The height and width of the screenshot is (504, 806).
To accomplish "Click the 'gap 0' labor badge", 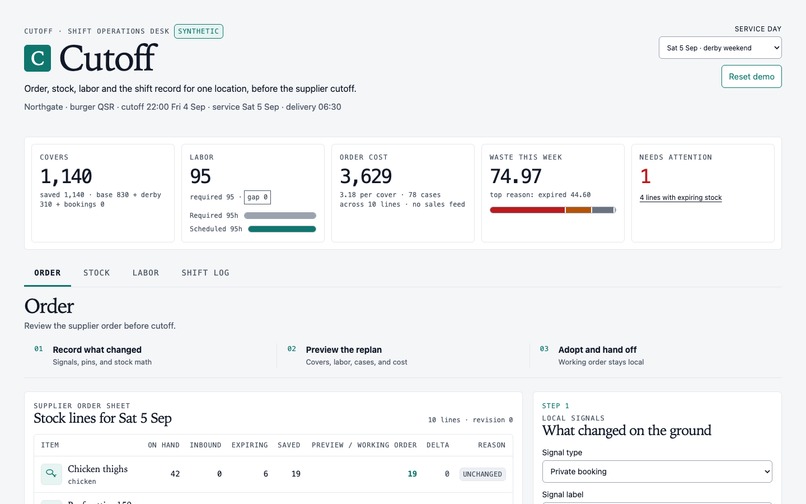I will pyautogui.click(x=257, y=197).
